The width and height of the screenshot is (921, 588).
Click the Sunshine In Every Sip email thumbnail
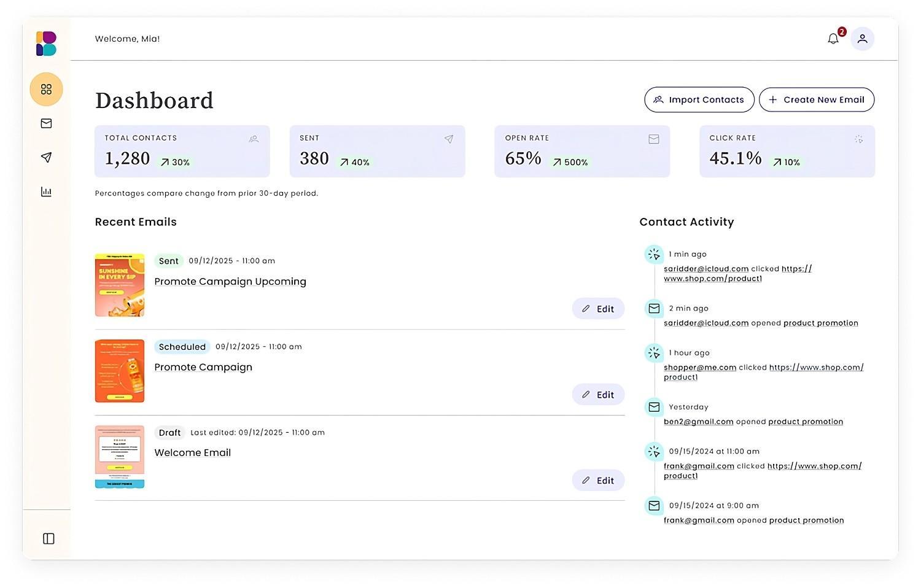pos(120,285)
